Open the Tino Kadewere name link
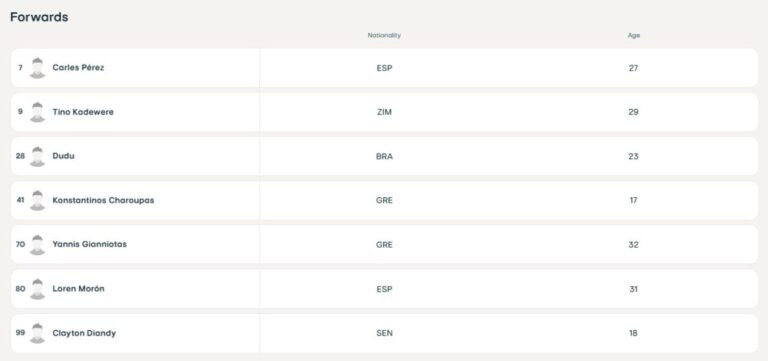The height and width of the screenshot is (361, 768). pos(83,112)
